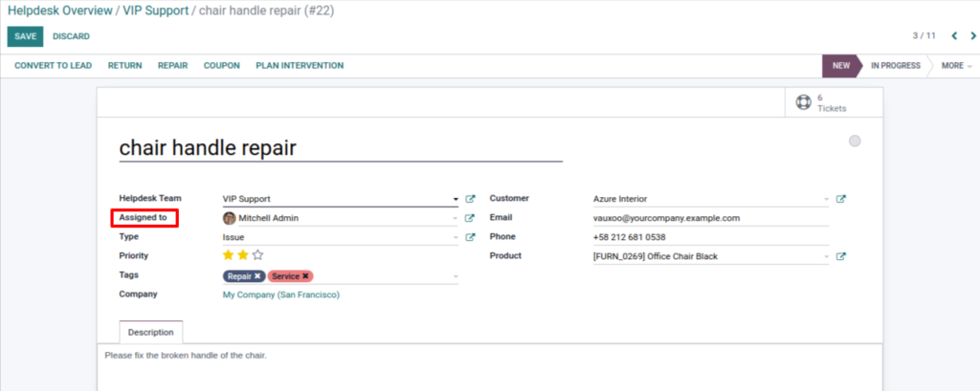Edit the ticket title field
The width and height of the screenshot is (980, 391).
340,148
